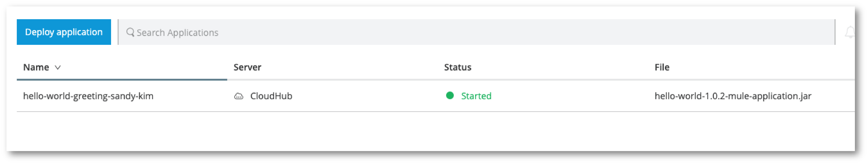Open the Name column sort dropdown

pos(58,68)
